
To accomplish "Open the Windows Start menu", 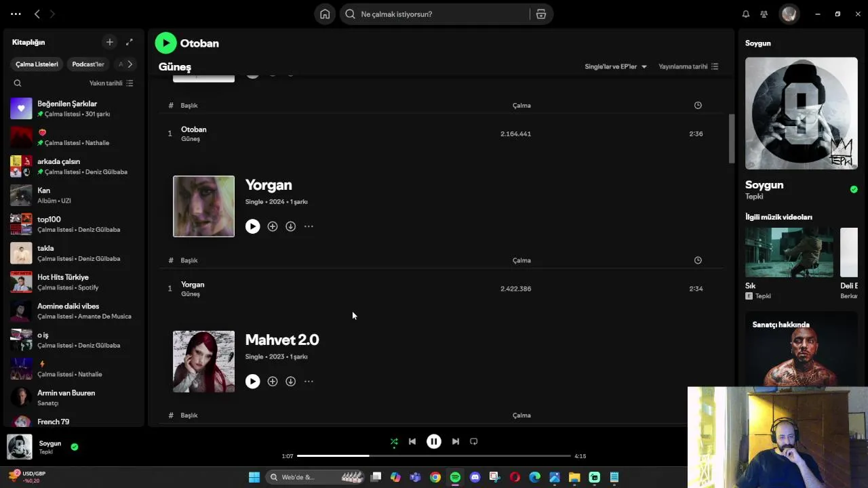I will [254, 477].
